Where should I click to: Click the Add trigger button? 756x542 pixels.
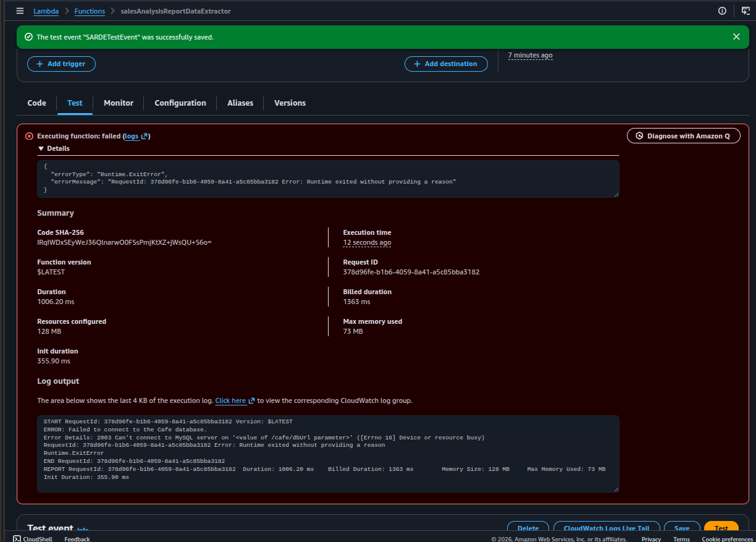(x=61, y=64)
